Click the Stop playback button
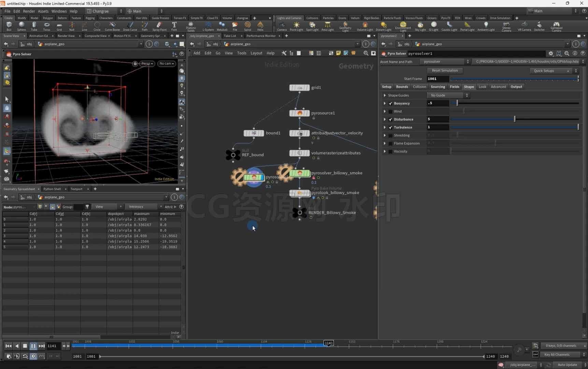Viewport: 588px width, 369px height. coord(25,346)
